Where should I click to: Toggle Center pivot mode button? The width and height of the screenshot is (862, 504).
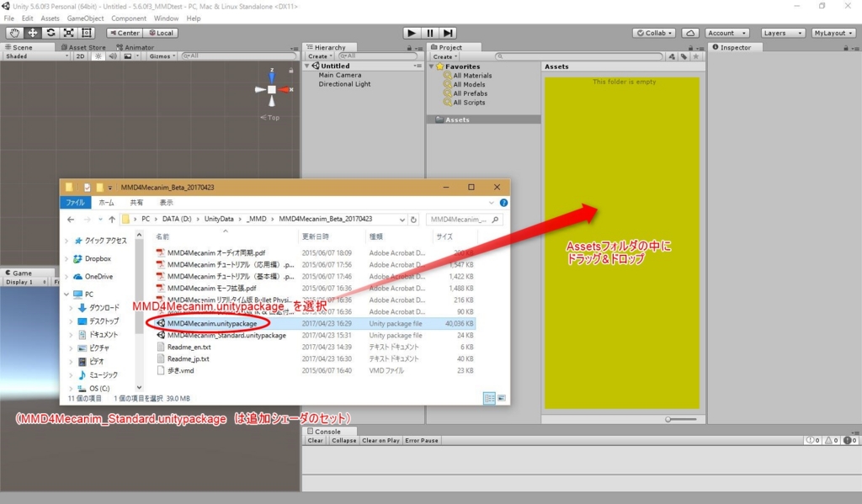pos(125,33)
